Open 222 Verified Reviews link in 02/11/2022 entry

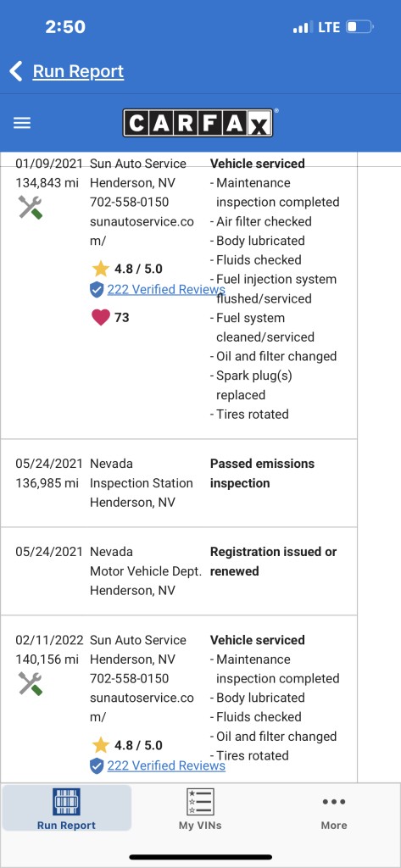(166, 765)
